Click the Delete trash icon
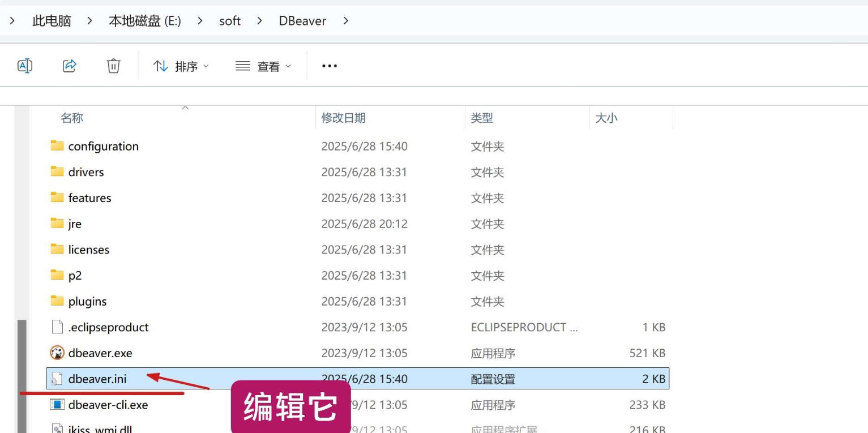The width and height of the screenshot is (868, 433). (x=113, y=66)
